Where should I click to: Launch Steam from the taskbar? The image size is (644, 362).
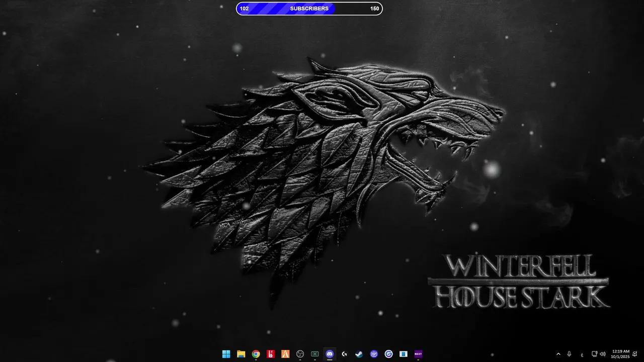(359, 354)
